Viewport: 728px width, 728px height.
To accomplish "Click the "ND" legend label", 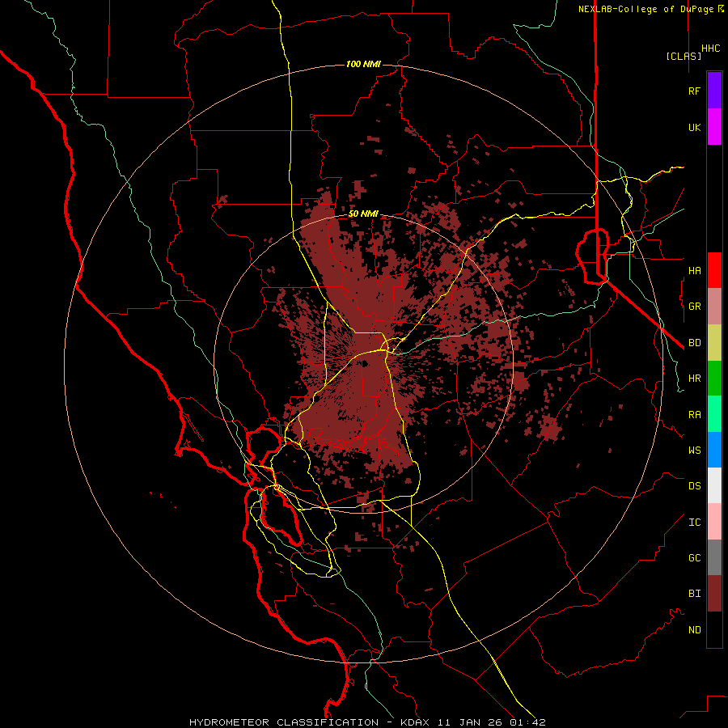I will pos(694,630).
